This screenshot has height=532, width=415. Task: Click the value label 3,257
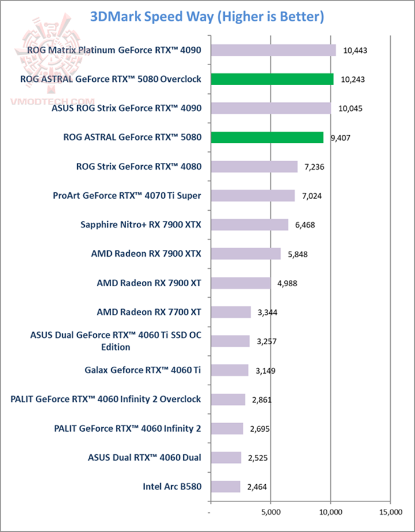point(267,341)
